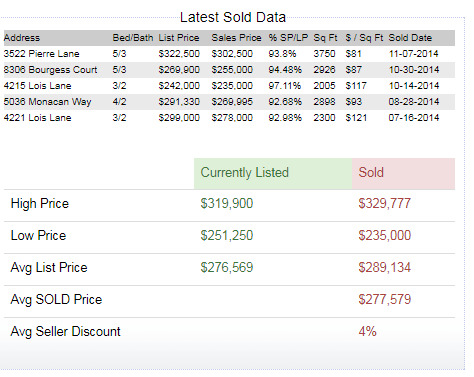Select the $319,900 currently listed high price

click(227, 204)
